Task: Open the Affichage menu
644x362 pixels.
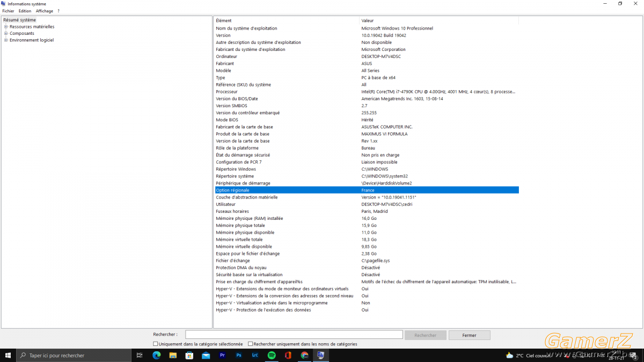Action: 45,11
